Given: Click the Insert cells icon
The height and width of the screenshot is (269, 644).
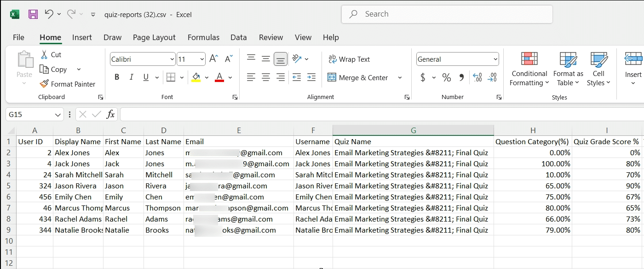Looking at the screenshot, I should point(633,59).
